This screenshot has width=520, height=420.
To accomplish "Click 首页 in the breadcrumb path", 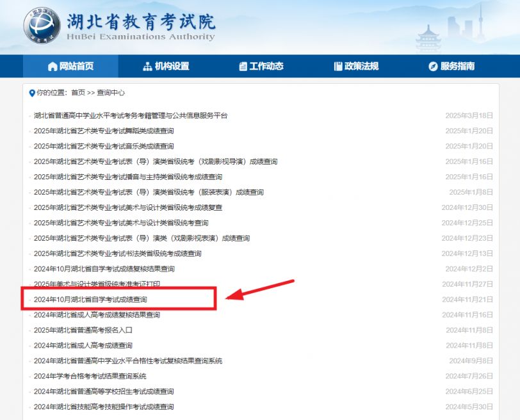I will click(x=77, y=93).
